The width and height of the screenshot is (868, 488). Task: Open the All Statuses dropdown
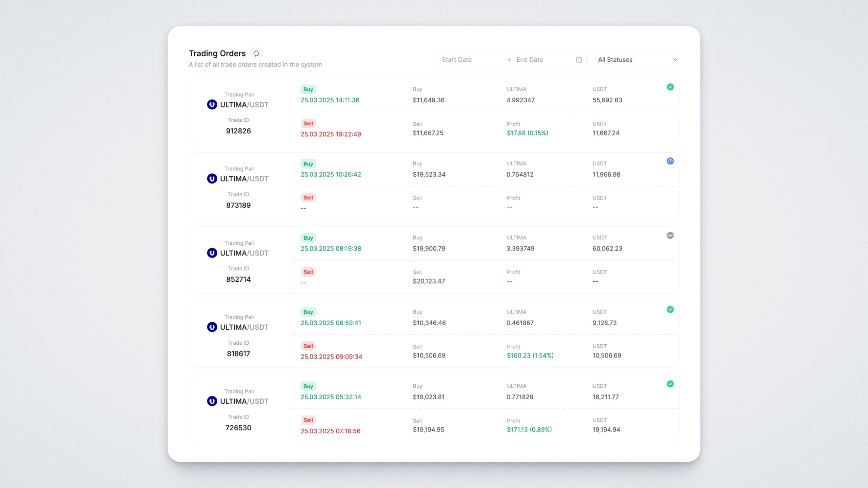(634, 60)
